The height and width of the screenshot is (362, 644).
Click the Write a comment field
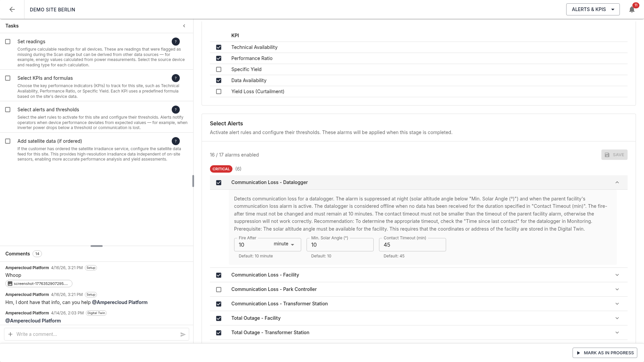tap(97, 334)
